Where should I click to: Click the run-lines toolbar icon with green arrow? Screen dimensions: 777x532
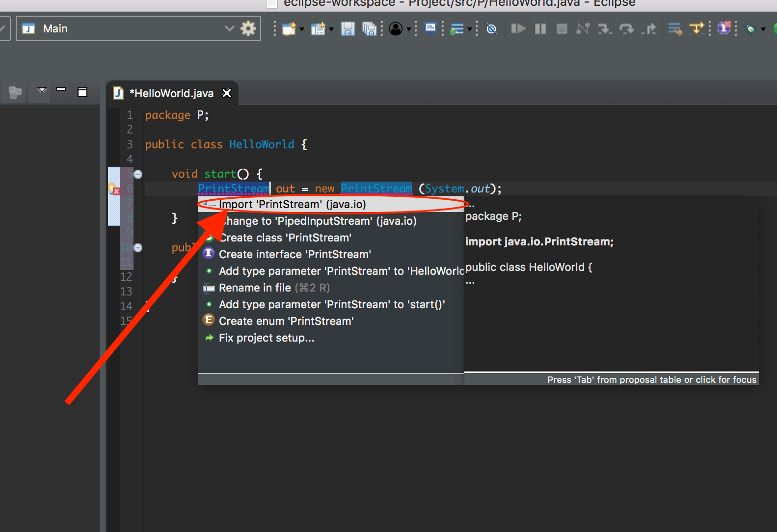(457, 29)
